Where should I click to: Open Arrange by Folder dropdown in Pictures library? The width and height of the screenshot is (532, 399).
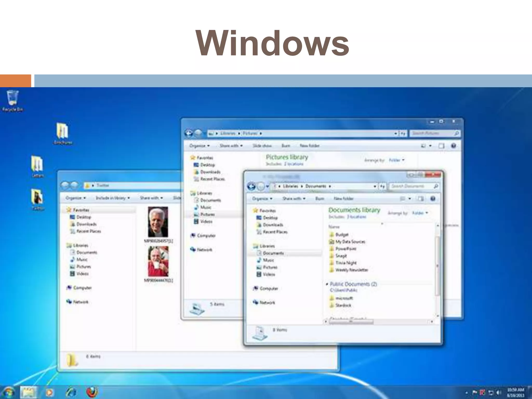pos(397,160)
